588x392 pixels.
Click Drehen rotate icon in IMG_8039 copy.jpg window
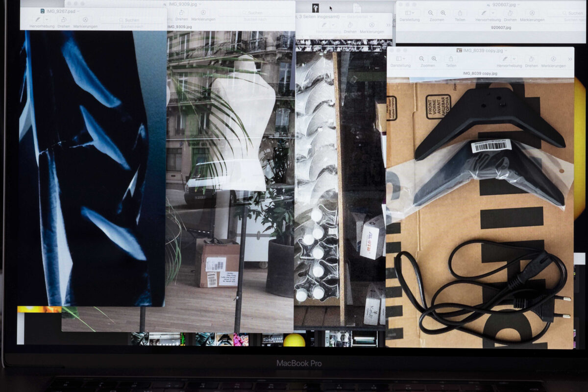531,59
